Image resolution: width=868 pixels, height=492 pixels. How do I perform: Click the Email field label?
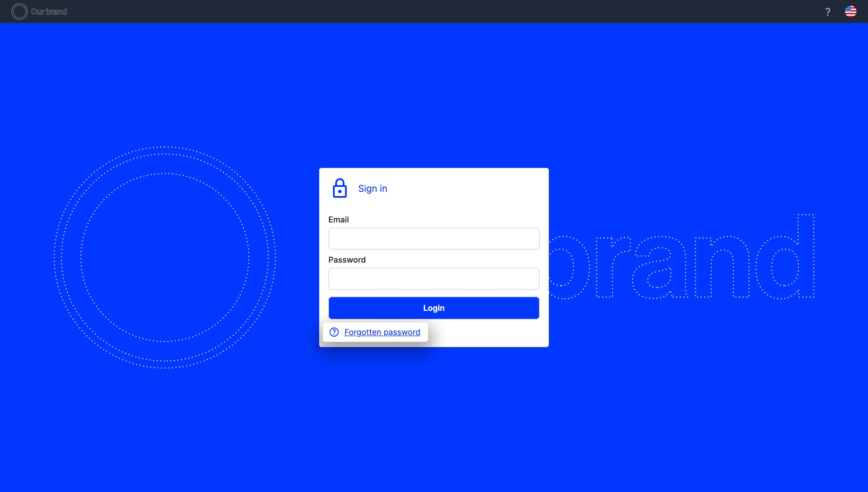tap(338, 220)
